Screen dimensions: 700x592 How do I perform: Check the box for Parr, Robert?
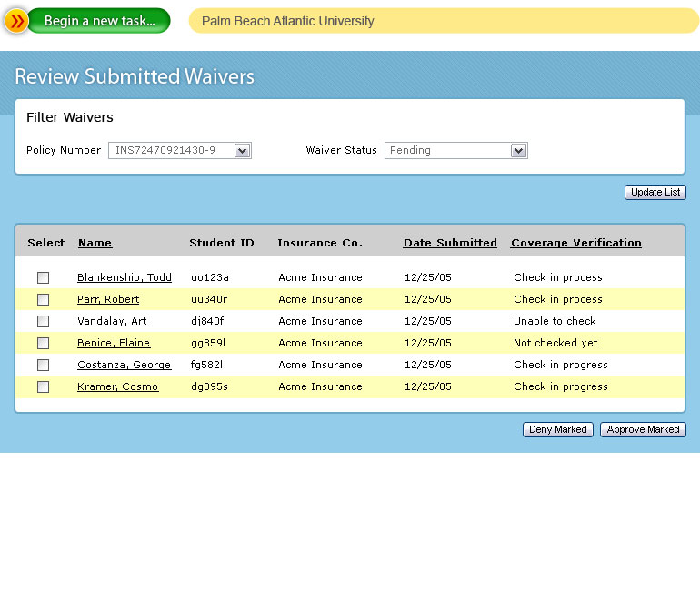click(x=44, y=299)
